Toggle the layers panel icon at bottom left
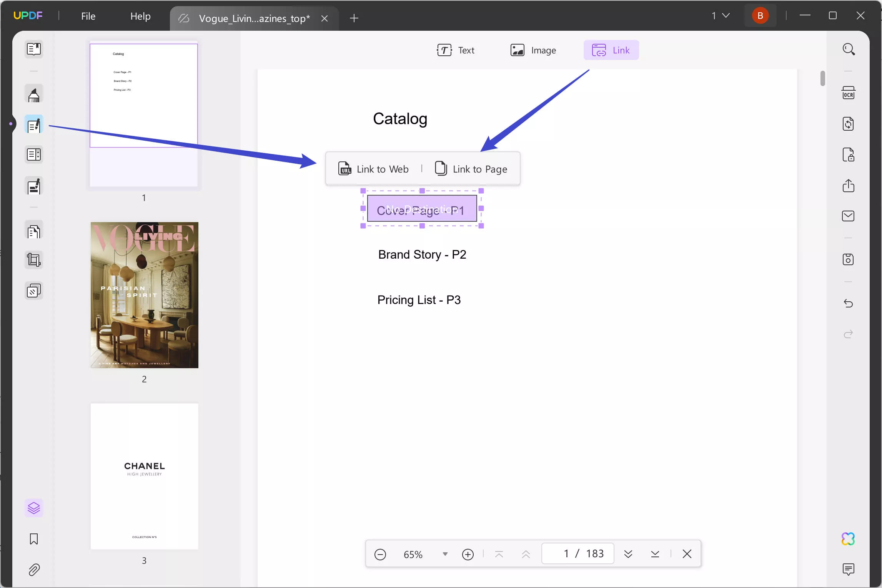 tap(34, 507)
